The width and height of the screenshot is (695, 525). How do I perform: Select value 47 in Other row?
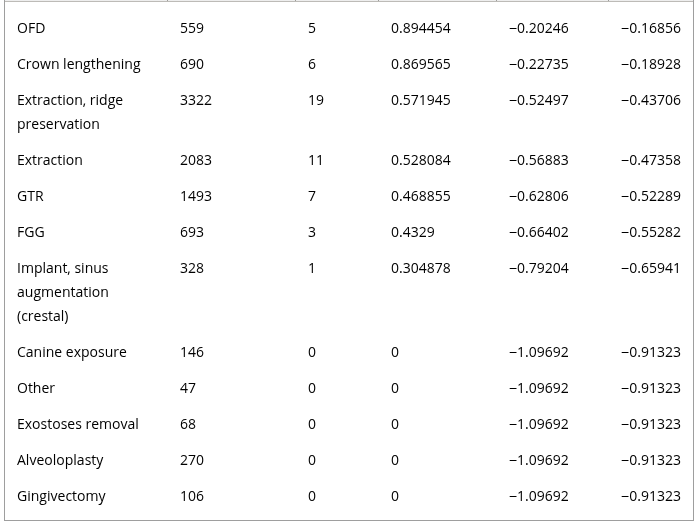[x=187, y=388]
